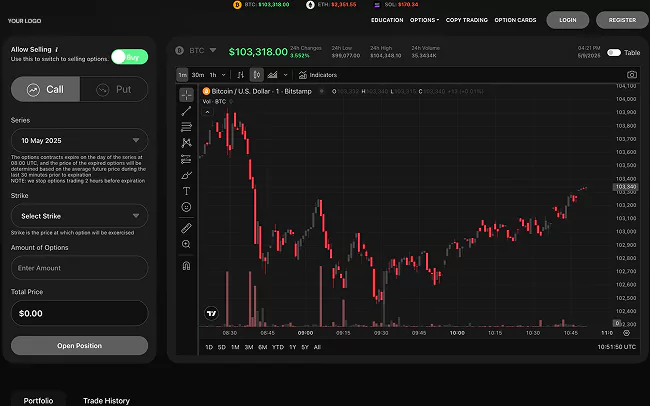This screenshot has height=406, width=650.
Task: Open the Select Strike dropdown
Action: 79,215
